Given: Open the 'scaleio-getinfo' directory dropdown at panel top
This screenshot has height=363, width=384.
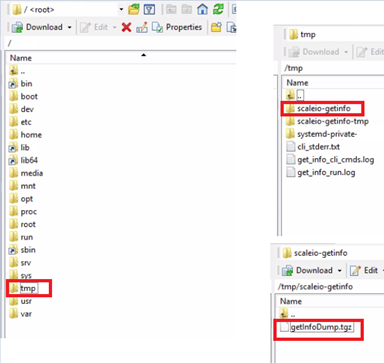Looking at the screenshot, I should 332,253.
